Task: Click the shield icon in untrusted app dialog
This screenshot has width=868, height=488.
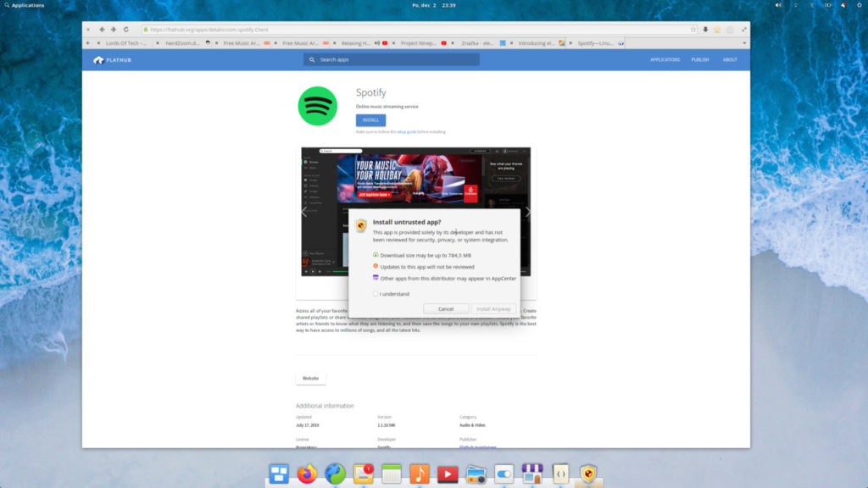Action: (360, 225)
